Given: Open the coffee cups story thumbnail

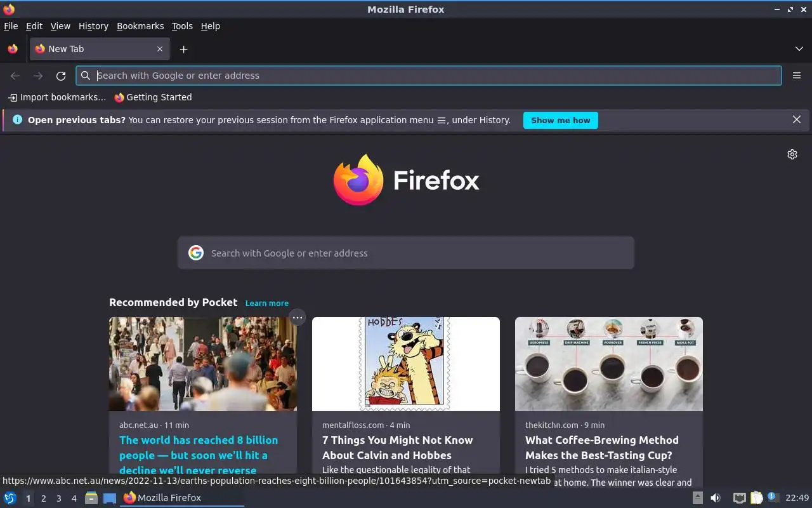Looking at the screenshot, I should coord(609,364).
